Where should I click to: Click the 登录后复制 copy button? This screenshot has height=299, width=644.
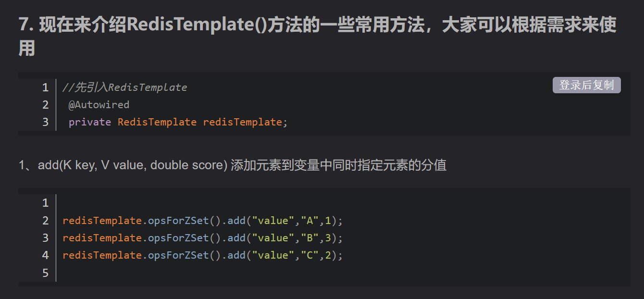(586, 85)
